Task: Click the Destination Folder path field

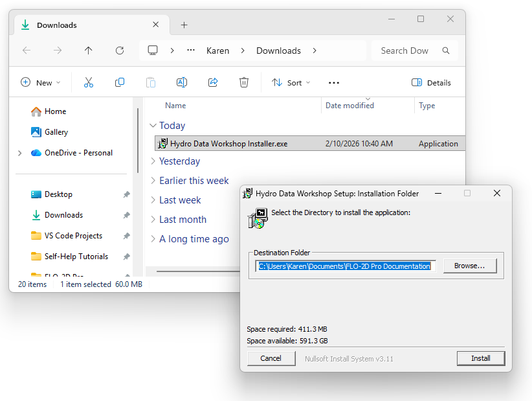Action: pos(346,266)
